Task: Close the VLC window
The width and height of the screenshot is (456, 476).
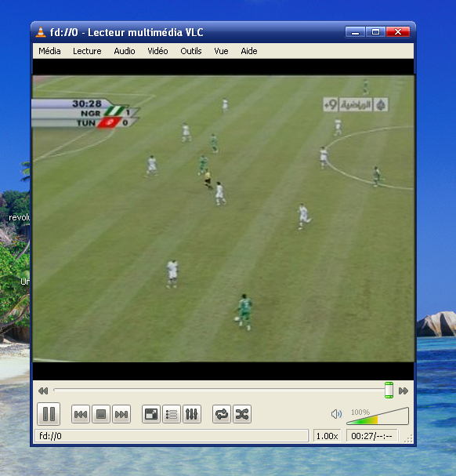Action: [398, 32]
